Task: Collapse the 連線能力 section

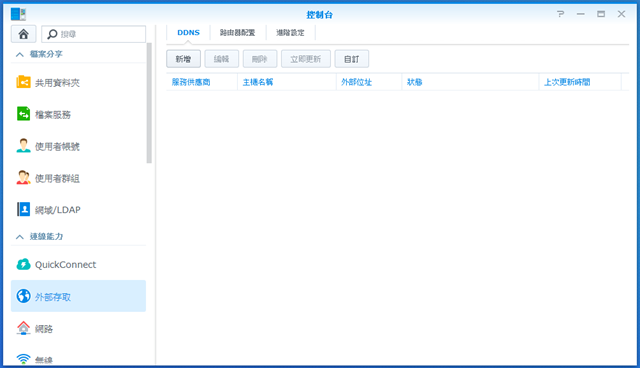Action: (20, 237)
